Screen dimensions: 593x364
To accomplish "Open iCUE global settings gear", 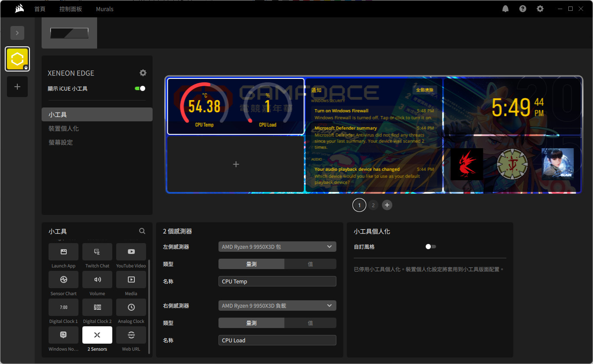I will [540, 9].
